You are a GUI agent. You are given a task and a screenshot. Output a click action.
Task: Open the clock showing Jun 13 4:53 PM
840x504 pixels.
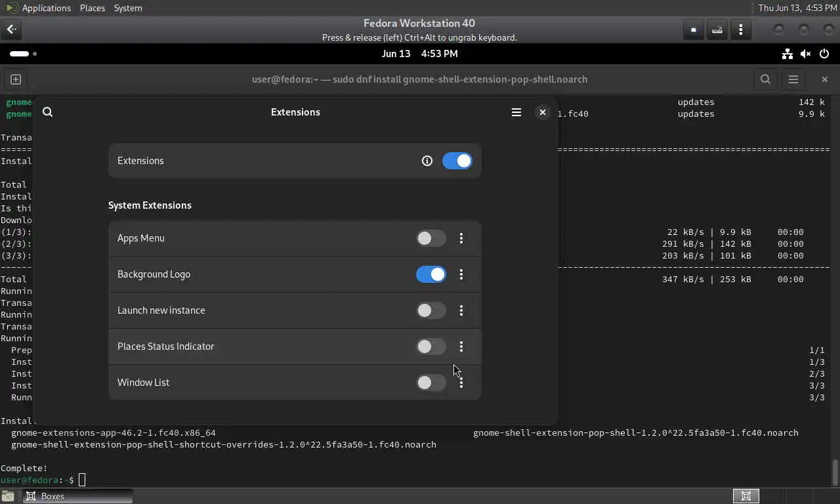tap(420, 54)
